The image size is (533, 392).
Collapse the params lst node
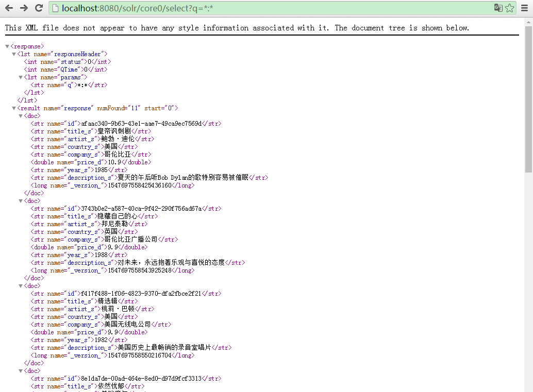[21, 77]
